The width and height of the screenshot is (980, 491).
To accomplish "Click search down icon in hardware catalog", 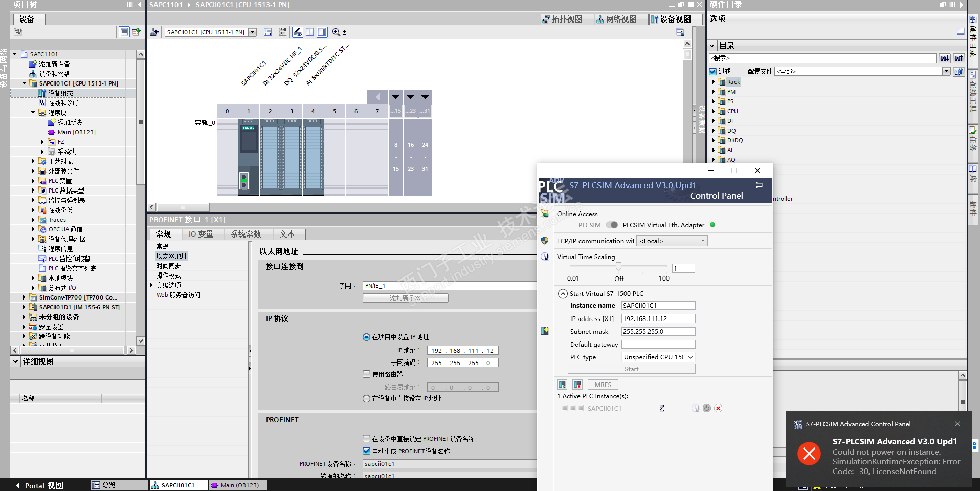I will (x=945, y=58).
